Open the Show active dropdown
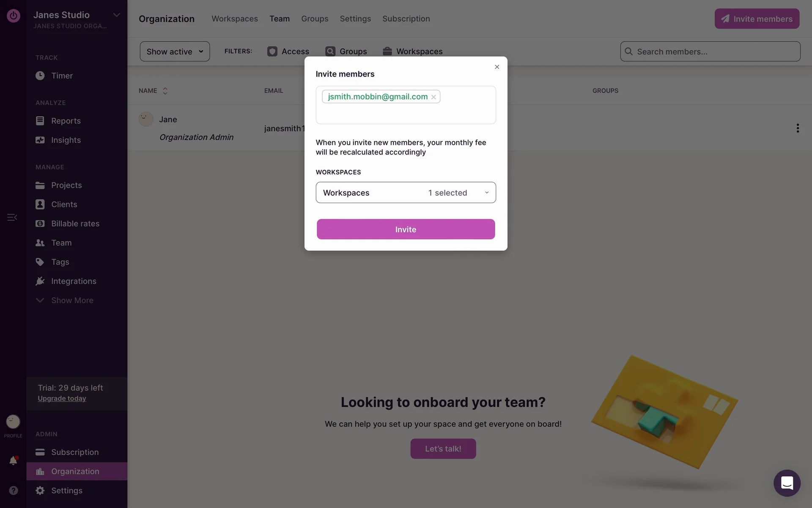Viewport: 812px width, 508px height. 175,52
